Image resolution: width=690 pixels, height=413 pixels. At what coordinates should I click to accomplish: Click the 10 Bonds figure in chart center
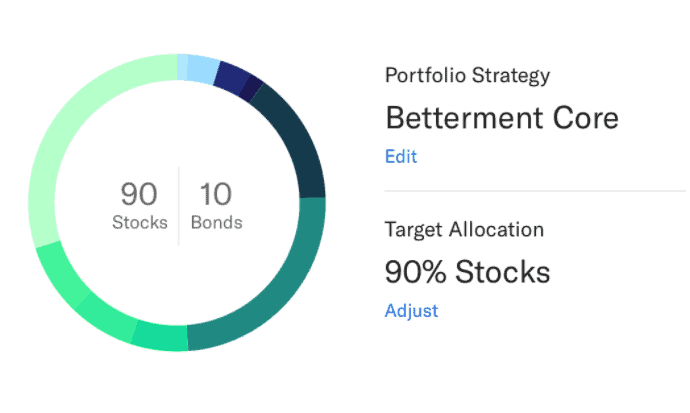pos(216,205)
